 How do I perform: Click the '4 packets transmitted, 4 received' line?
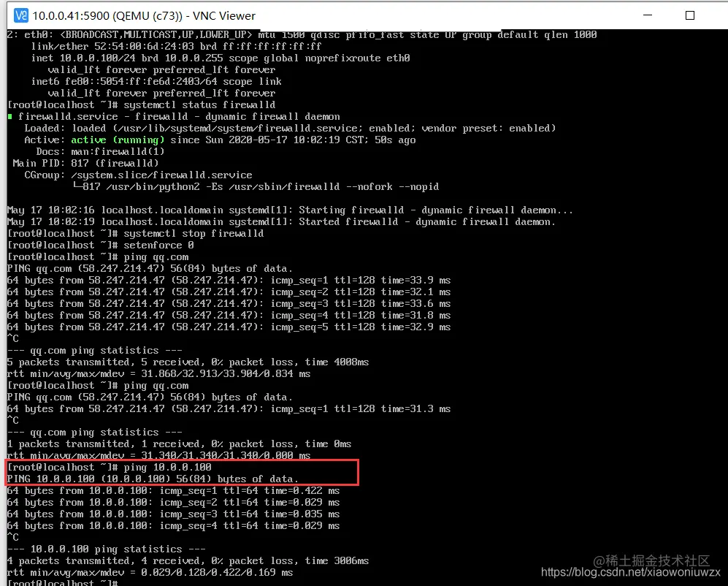[x=188, y=561]
